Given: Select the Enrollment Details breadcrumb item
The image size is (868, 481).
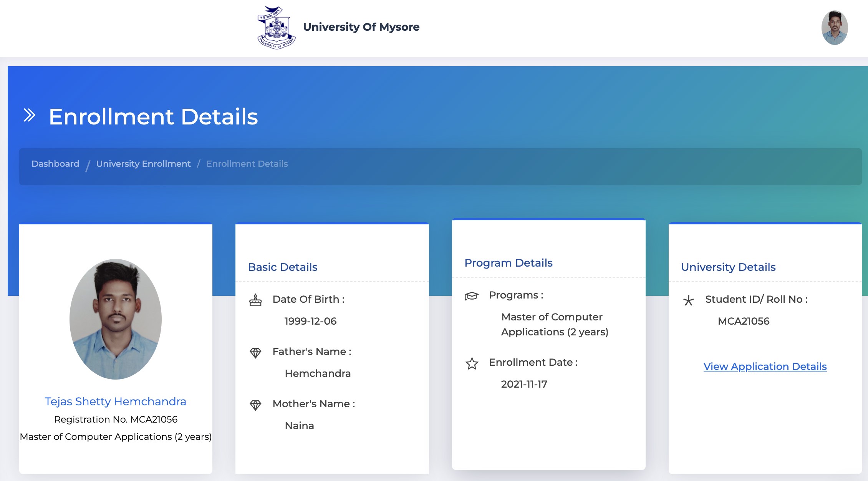Looking at the screenshot, I should [247, 164].
